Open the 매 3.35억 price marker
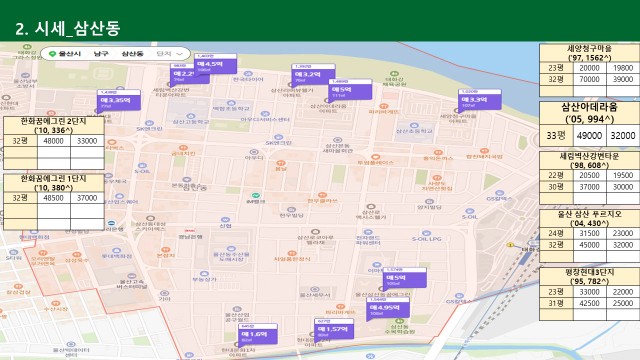640x360 pixels. pos(119,101)
